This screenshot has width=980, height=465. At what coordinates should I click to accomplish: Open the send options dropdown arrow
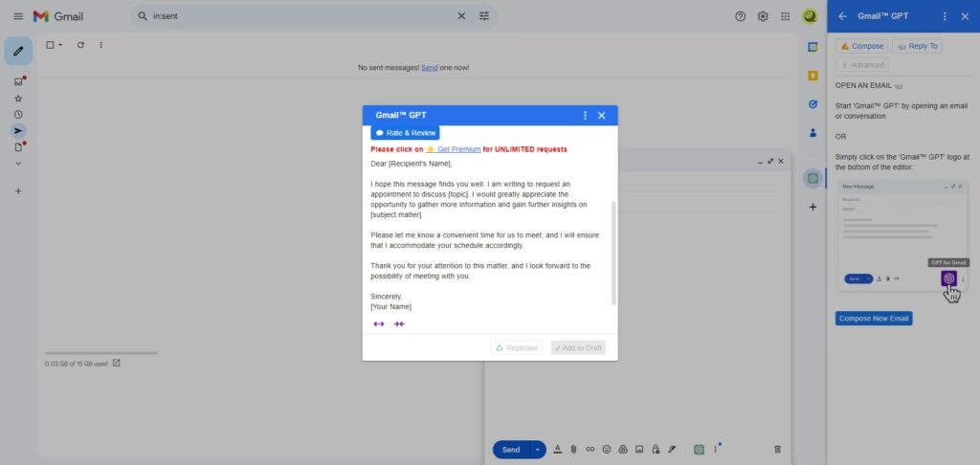click(538, 450)
